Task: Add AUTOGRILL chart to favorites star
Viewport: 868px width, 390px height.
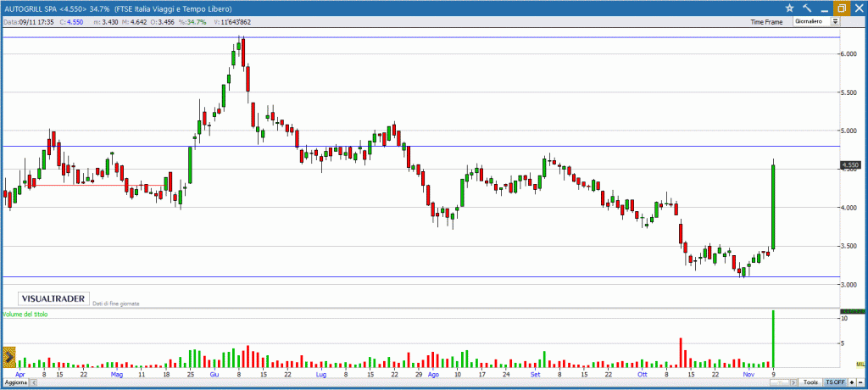Action: point(789,8)
